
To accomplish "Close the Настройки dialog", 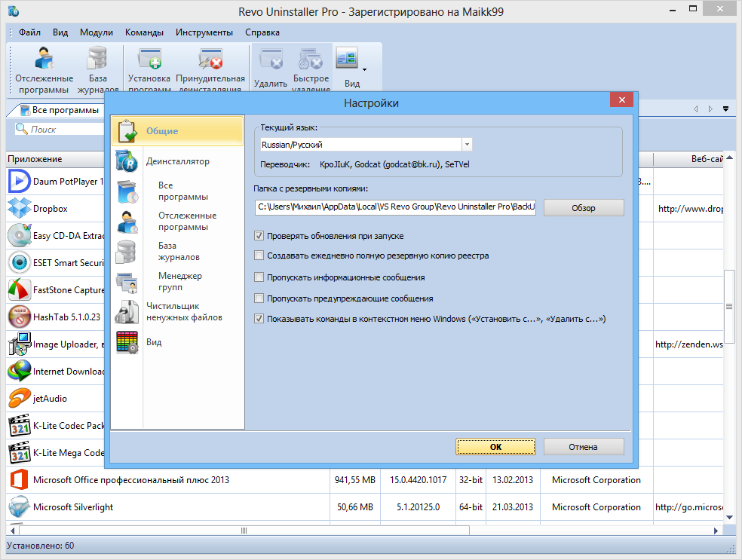I will (x=622, y=99).
